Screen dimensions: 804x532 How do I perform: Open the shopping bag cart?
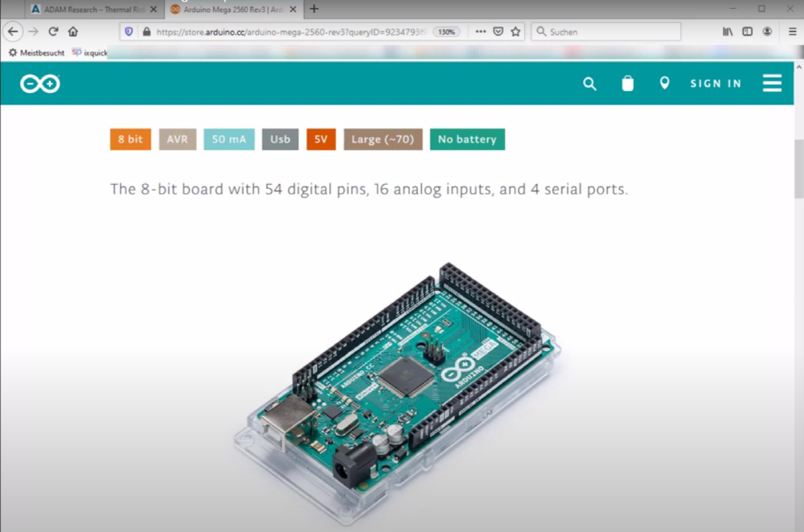pos(628,84)
